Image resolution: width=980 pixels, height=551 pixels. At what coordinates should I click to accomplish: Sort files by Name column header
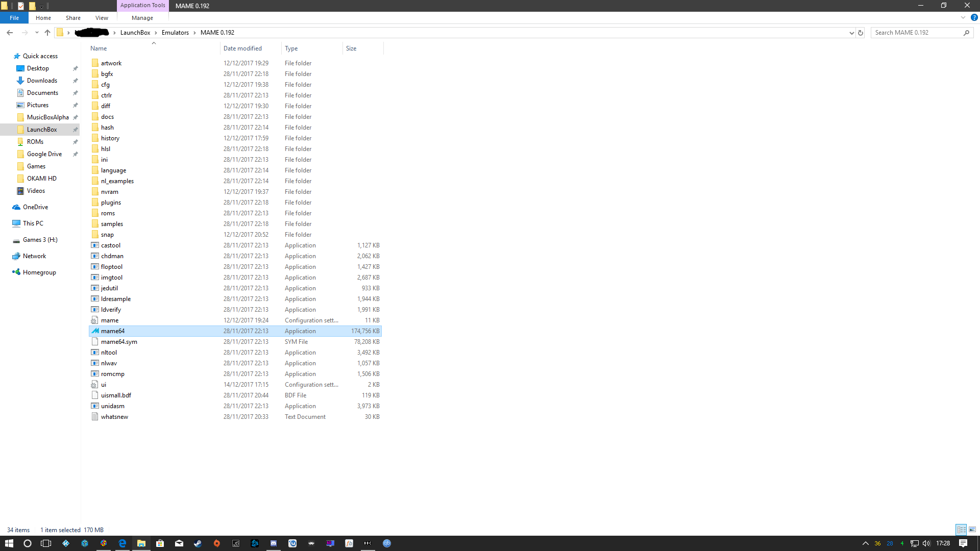pos(154,48)
